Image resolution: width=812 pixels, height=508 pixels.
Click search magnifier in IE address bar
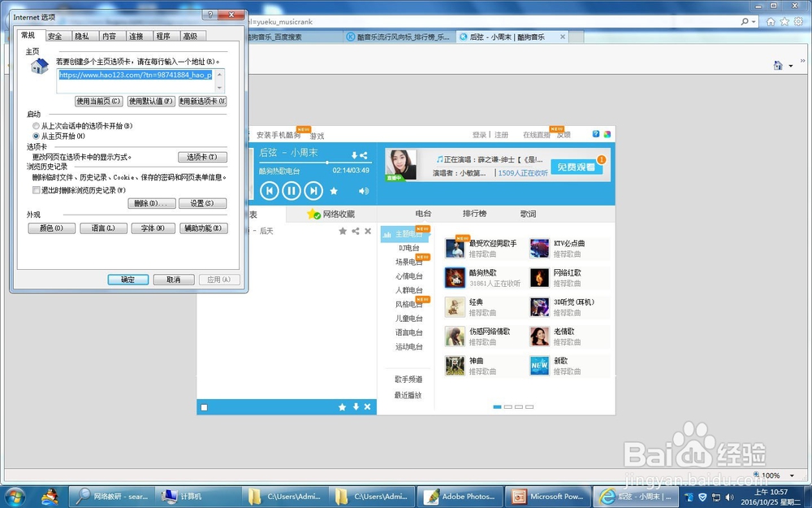click(x=745, y=21)
